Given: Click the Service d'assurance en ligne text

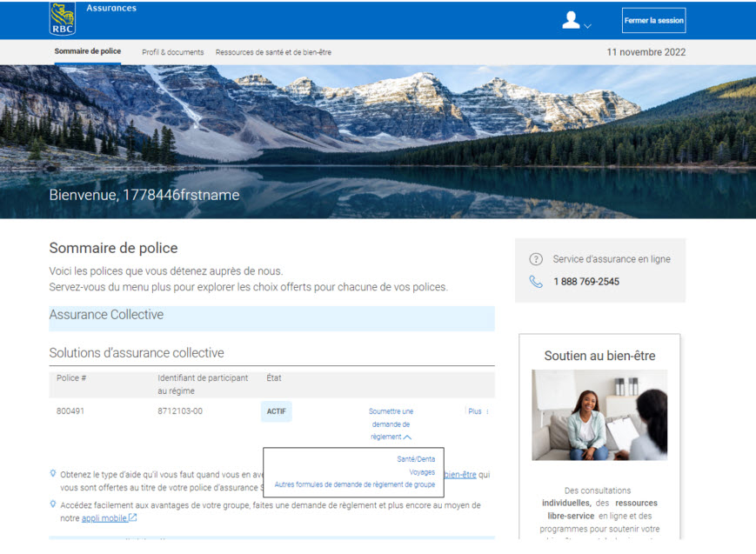Looking at the screenshot, I should (612, 259).
